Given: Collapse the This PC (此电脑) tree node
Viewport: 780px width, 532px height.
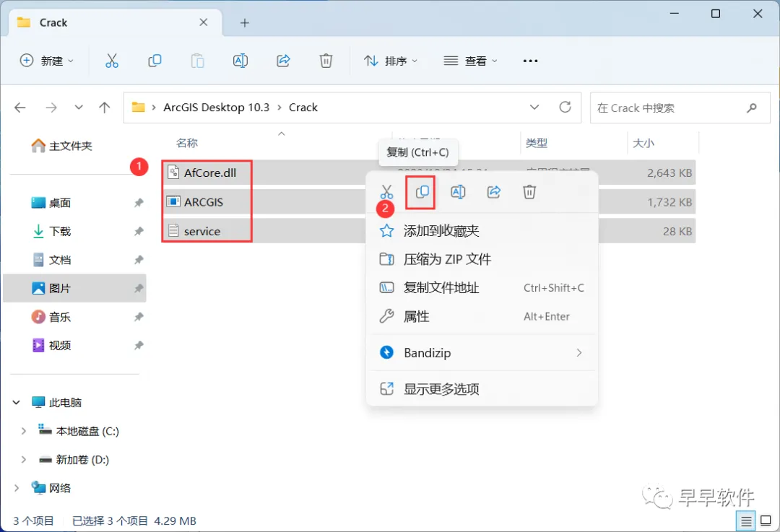Looking at the screenshot, I should [17, 402].
